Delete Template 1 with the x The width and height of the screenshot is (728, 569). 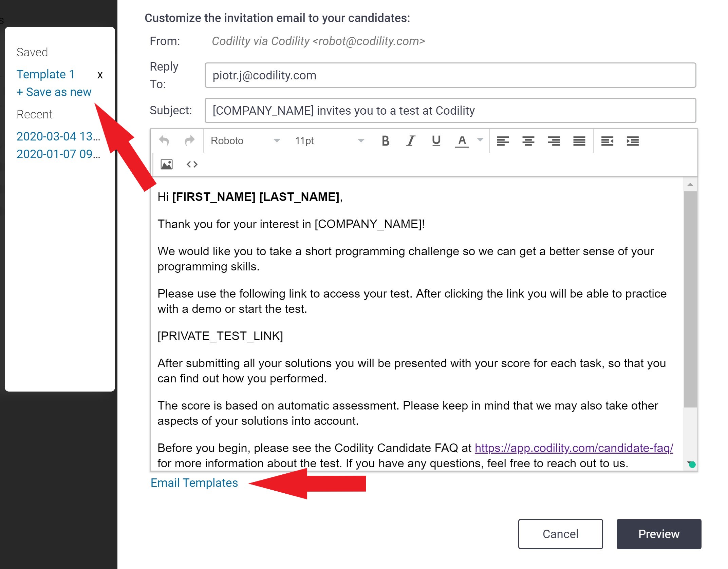100,75
